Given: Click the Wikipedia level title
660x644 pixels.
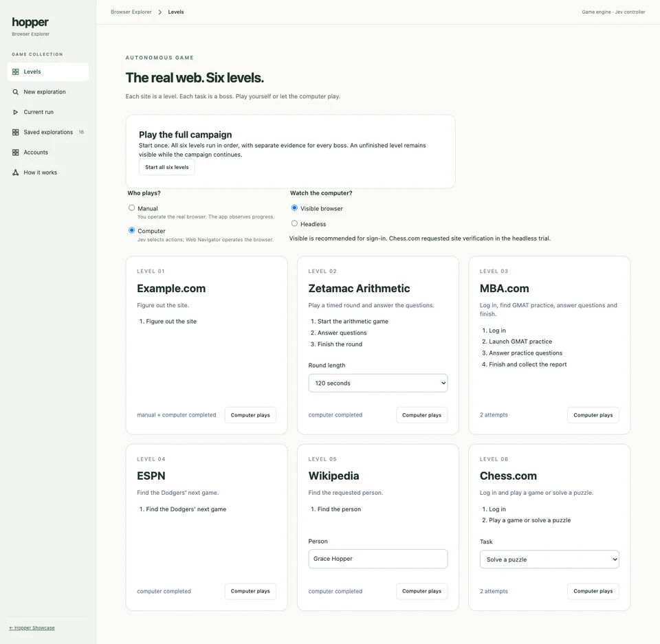Looking at the screenshot, I should pos(334,476).
